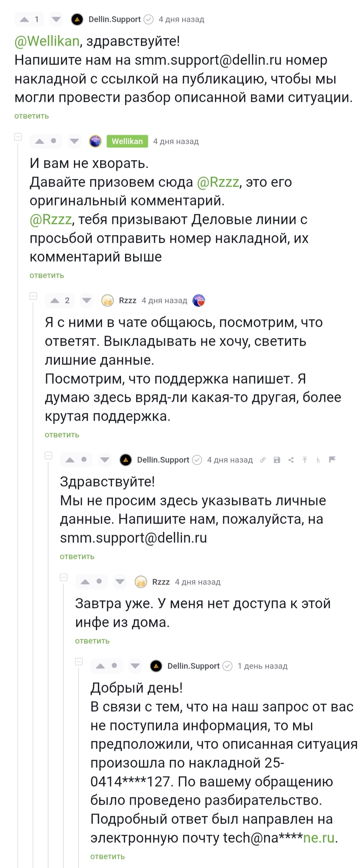The width and height of the screenshot is (363, 868).
Task: Open the Wellikan avatar next to Rzzz's timestamp
Action: (199, 300)
